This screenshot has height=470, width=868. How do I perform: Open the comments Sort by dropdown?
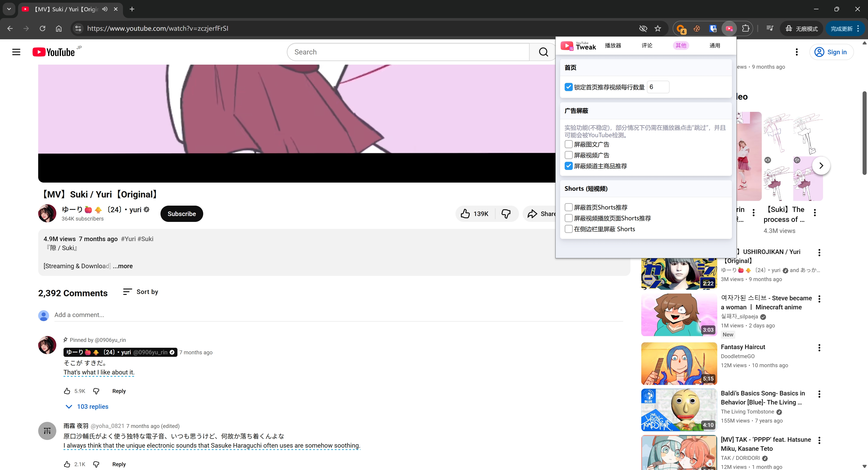[x=141, y=292]
